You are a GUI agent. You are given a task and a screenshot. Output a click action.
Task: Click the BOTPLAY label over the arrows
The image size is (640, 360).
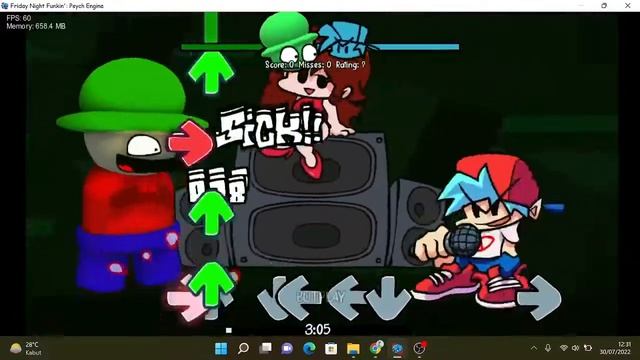coord(320,297)
